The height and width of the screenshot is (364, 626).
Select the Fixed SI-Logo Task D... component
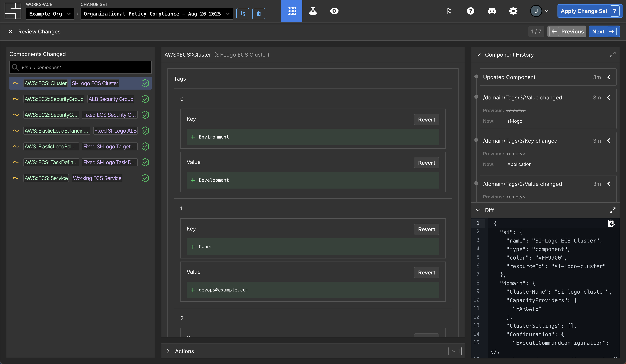coord(81,162)
